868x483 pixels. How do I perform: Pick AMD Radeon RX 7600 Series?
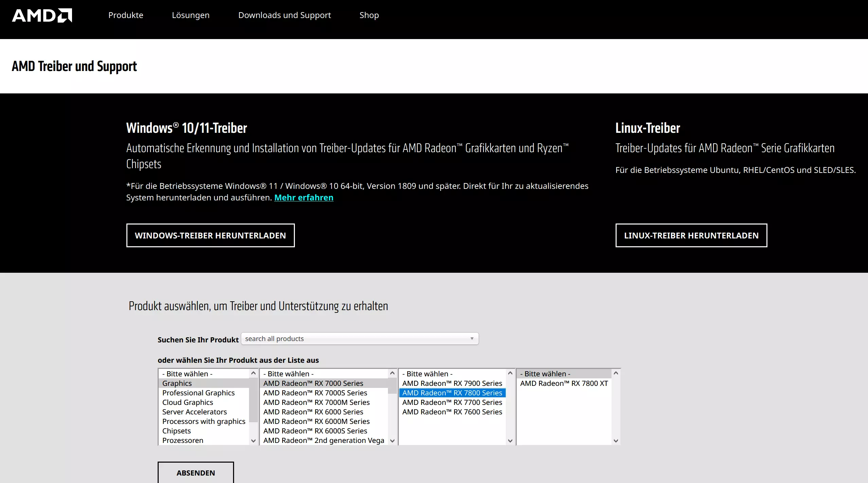coord(453,412)
